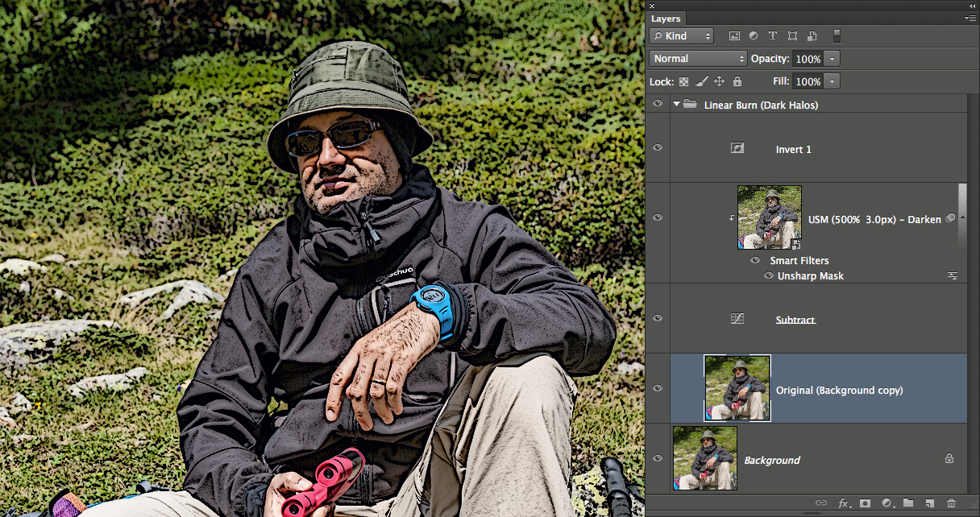Create a new layer

point(929,503)
